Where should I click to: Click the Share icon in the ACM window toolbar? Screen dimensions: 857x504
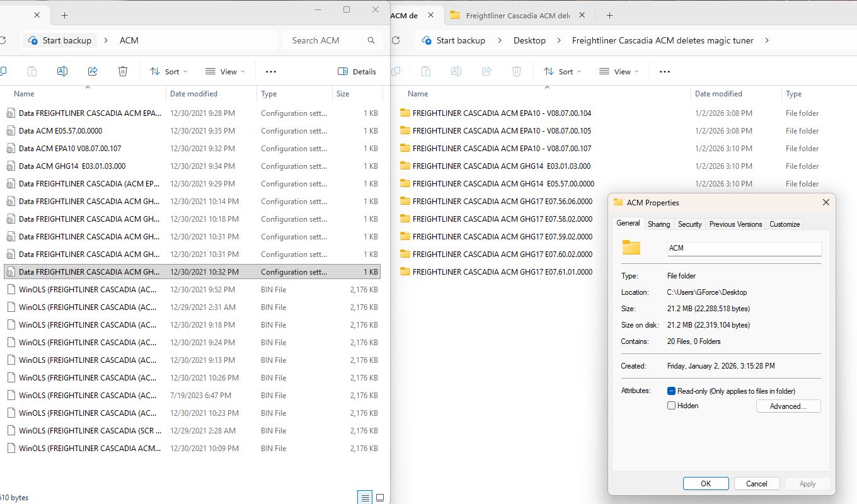(93, 72)
